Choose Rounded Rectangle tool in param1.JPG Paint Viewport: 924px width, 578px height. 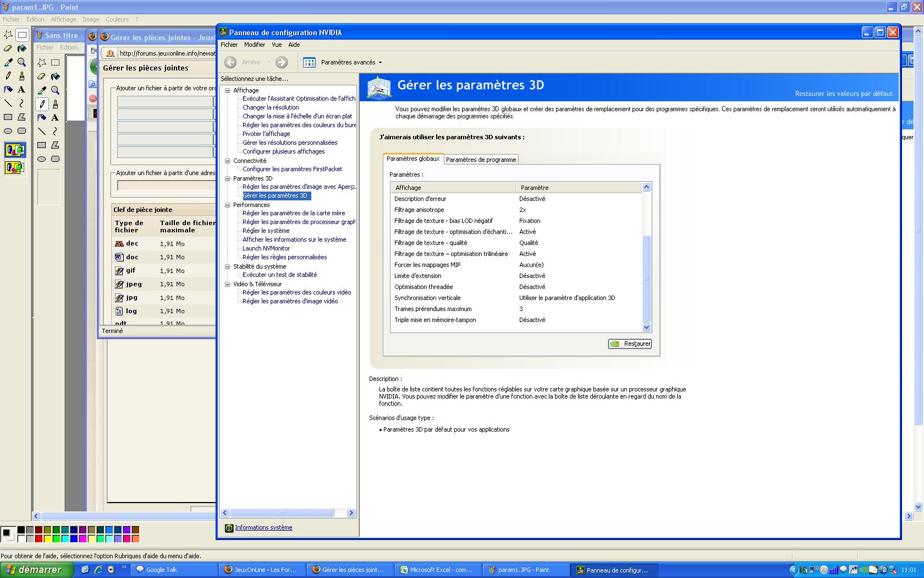(22, 130)
